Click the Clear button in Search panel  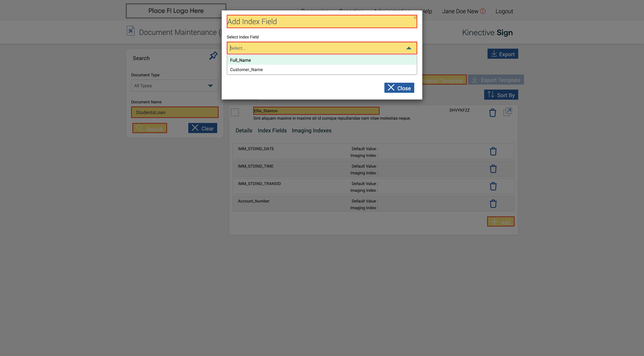coord(202,128)
